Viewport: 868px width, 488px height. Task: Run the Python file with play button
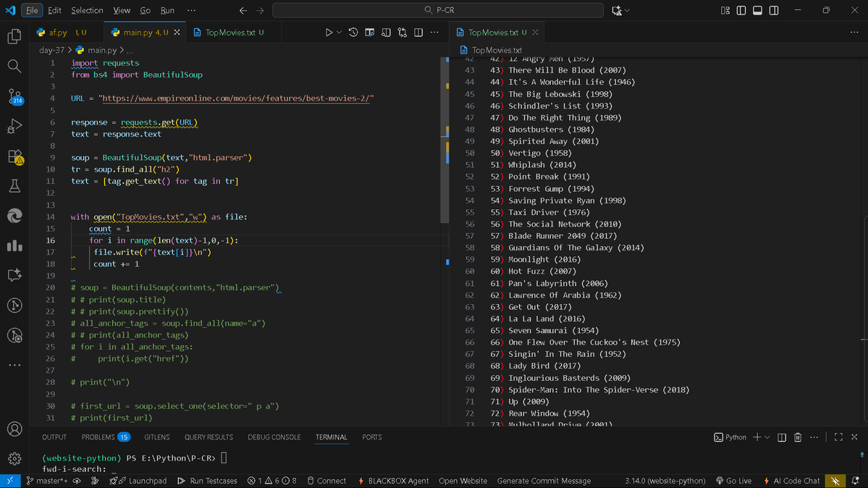point(329,33)
